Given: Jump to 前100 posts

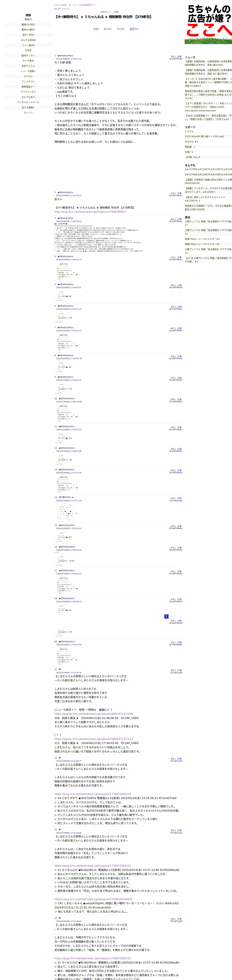Looking at the screenshot, I should coord(108,29).
